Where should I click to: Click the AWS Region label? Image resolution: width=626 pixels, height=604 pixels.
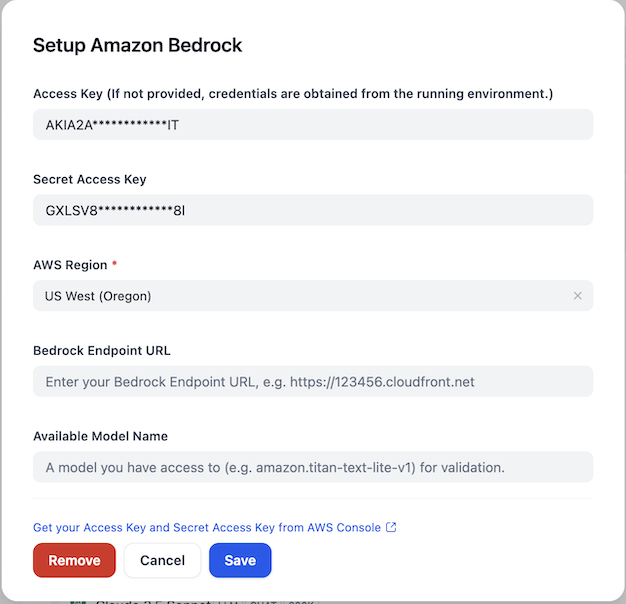pos(68,265)
